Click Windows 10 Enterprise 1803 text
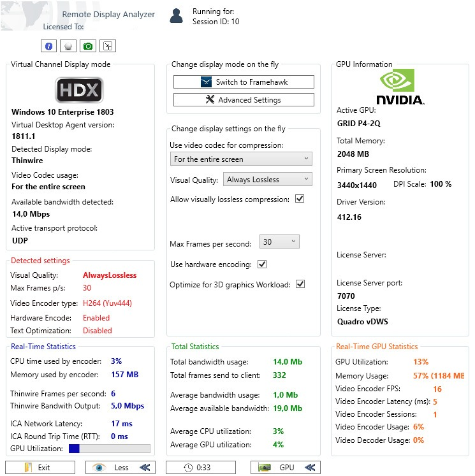Screen dimensions: 475x476 pos(62,112)
